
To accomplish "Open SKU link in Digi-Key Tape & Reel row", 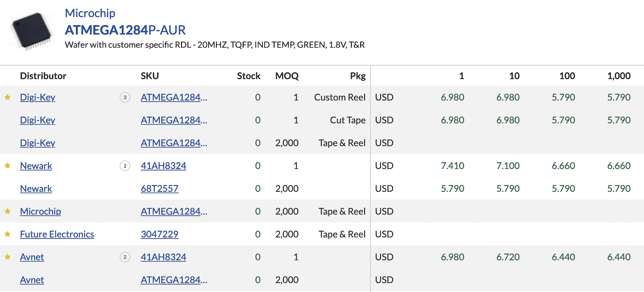I will click(x=174, y=143).
